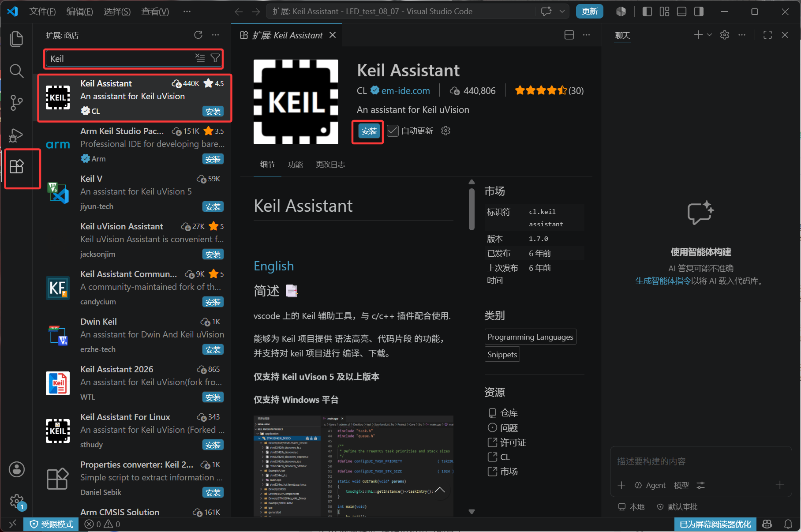
Task: Open the Run and Debug view
Action: (16, 135)
